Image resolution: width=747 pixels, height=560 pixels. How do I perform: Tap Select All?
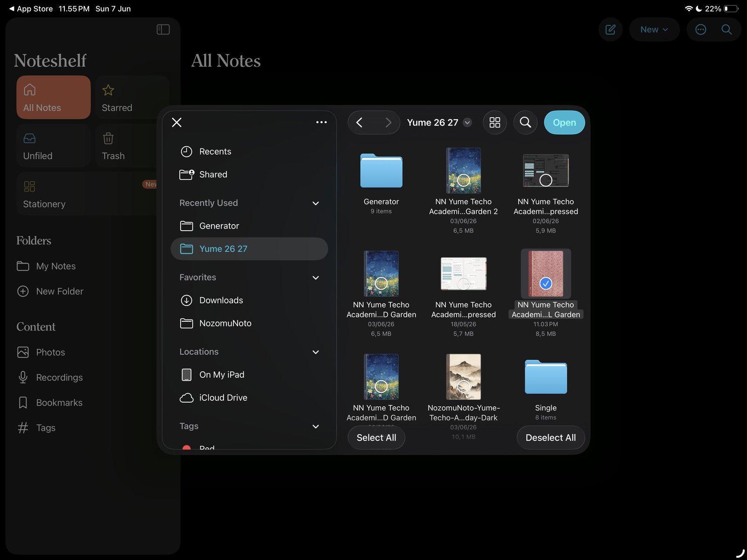coord(376,438)
